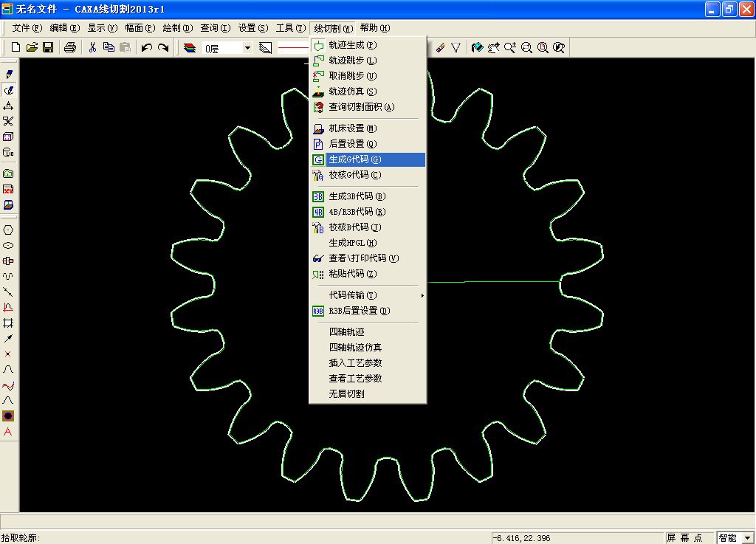This screenshot has height=544, width=756.
Task: Open the 幅面(P) menu
Action: pos(140,28)
